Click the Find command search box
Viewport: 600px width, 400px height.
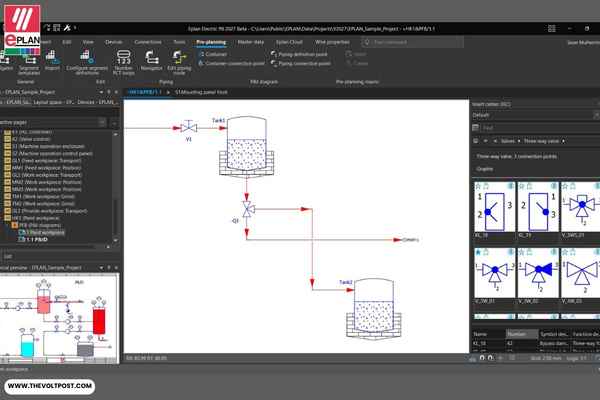pyautogui.click(x=412, y=42)
